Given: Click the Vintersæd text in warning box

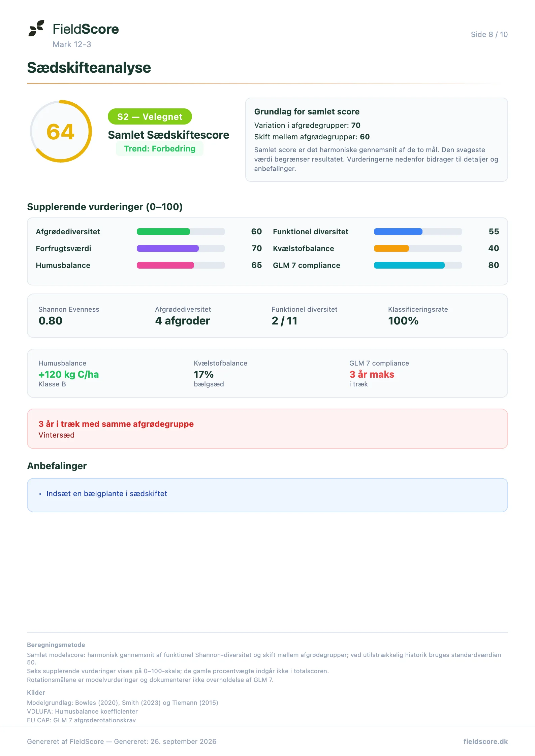Looking at the screenshot, I should point(56,435).
